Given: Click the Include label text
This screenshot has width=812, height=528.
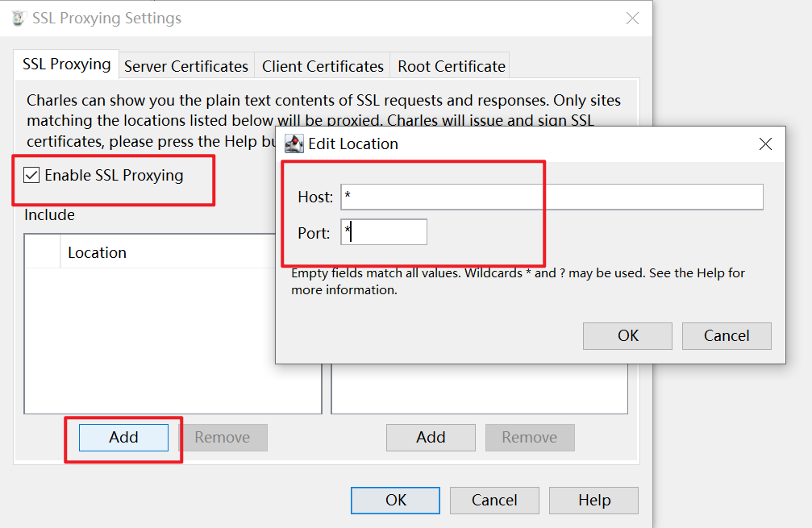Looking at the screenshot, I should (50, 214).
